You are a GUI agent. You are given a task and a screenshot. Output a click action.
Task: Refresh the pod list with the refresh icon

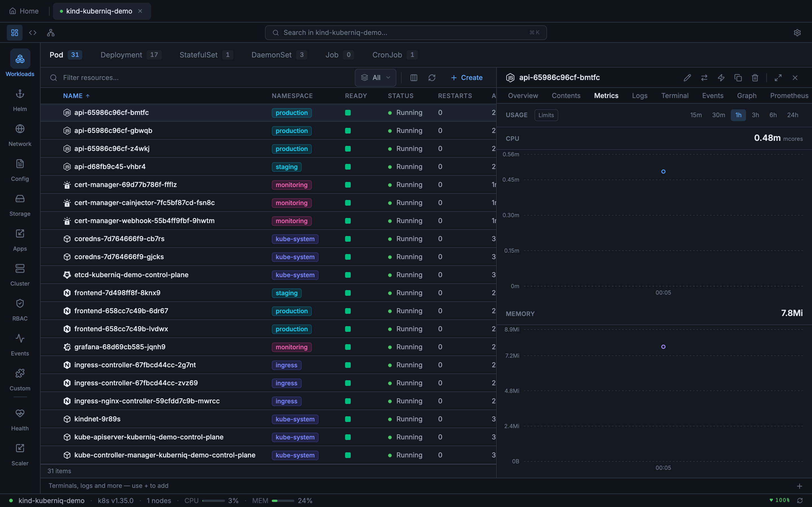click(432, 77)
